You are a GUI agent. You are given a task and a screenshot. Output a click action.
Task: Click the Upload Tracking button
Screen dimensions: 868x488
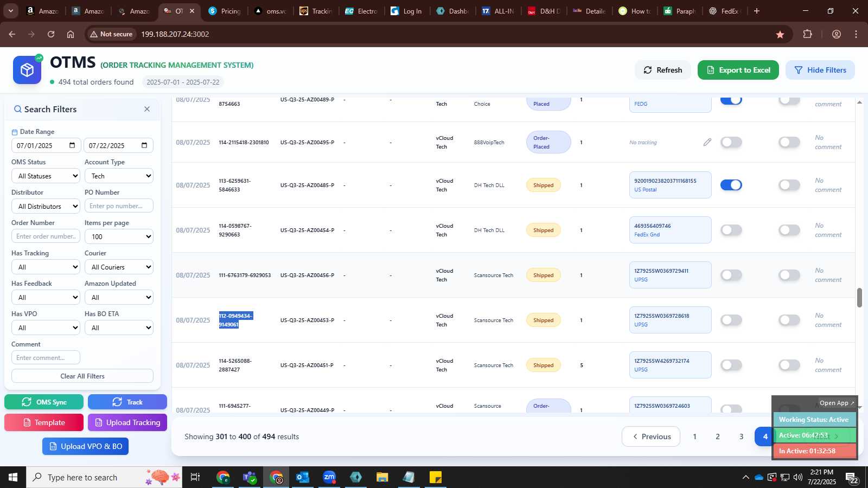(x=127, y=422)
